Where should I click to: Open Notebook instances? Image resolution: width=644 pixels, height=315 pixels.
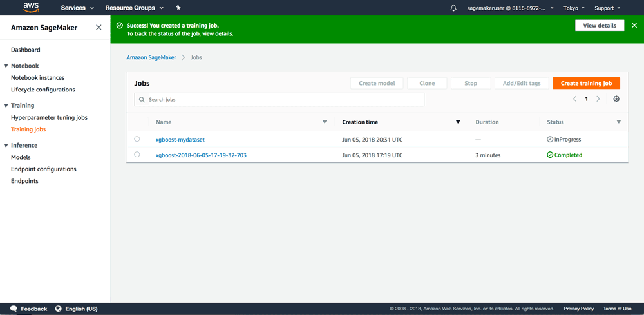click(38, 77)
